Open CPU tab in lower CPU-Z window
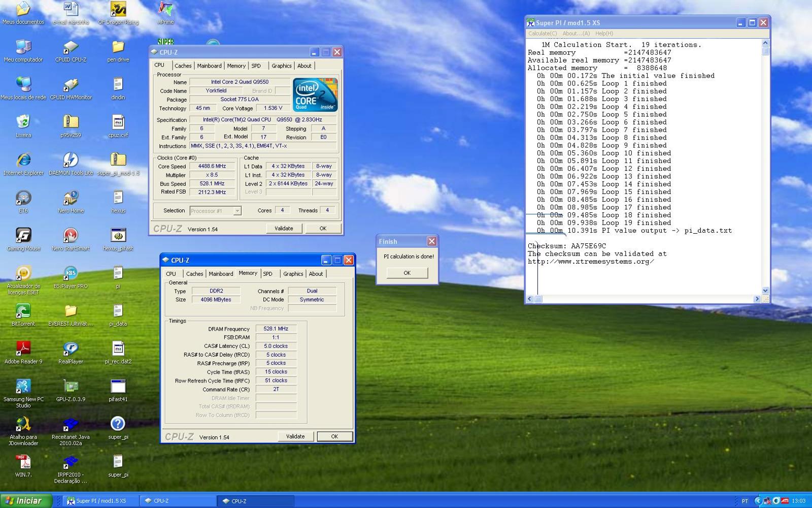 171,274
